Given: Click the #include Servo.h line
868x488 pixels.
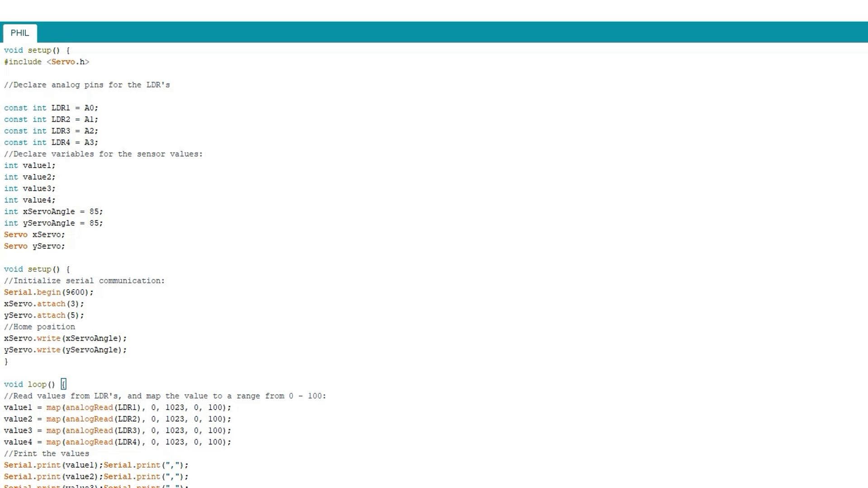Looking at the screenshot, I should tap(47, 62).
